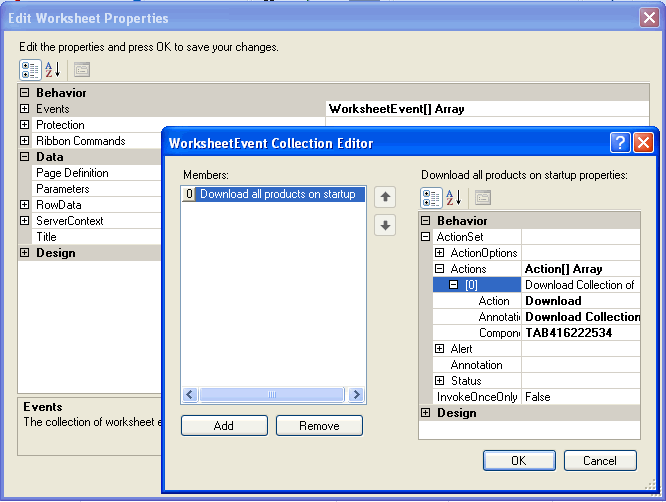666x502 pixels.
Task: Expand the Status node
Action: [x=440, y=381]
